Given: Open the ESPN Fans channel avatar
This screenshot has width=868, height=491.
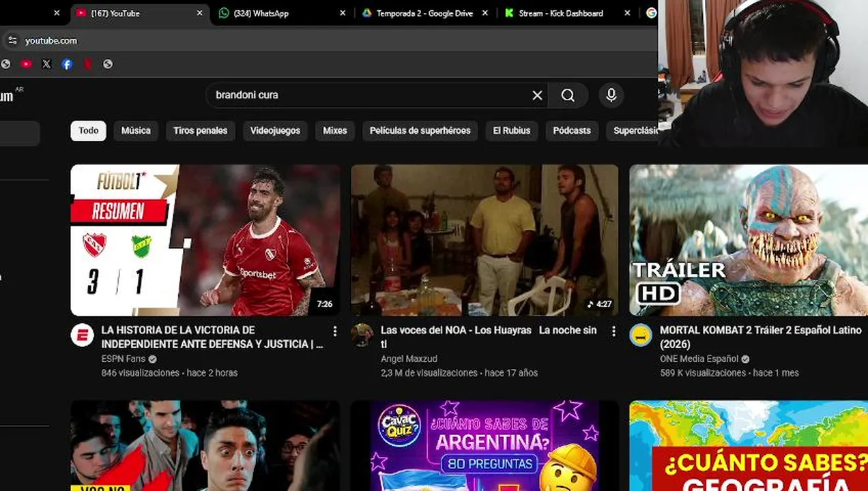Looking at the screenshot, I should tap(83, 335).
